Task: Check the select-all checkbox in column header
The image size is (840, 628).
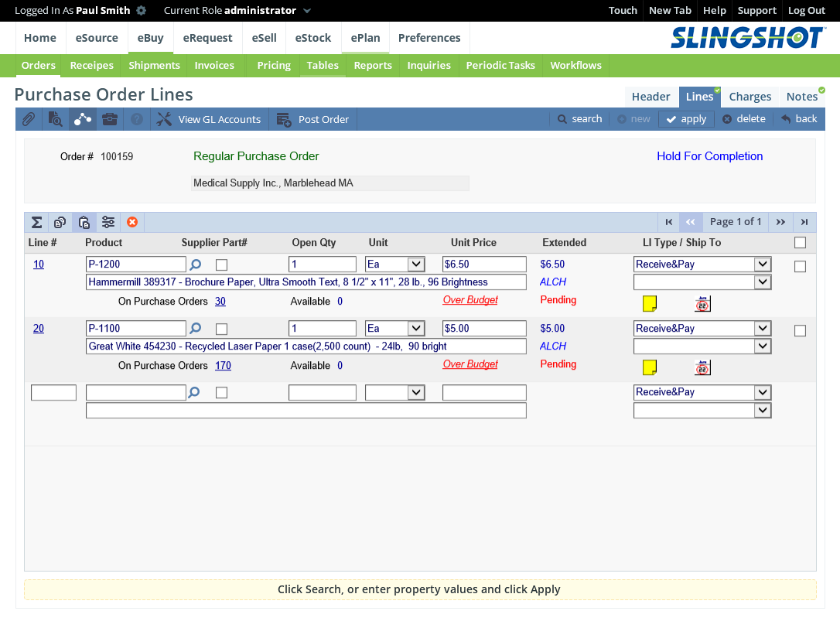Action: click(x=800, y=243)
